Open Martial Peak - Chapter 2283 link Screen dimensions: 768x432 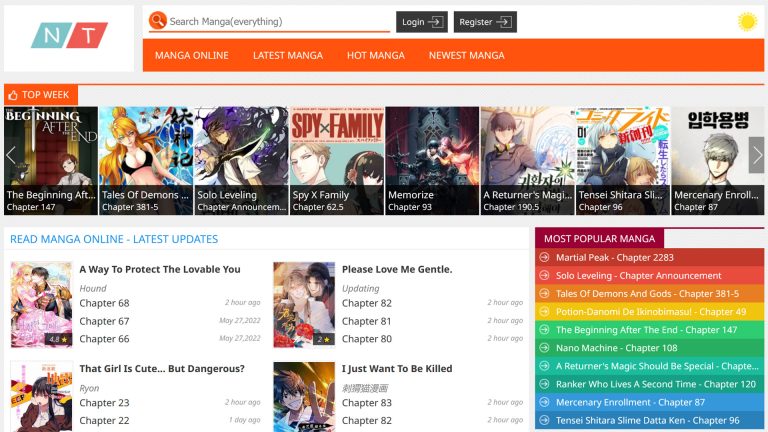click(x=615, y=258)
